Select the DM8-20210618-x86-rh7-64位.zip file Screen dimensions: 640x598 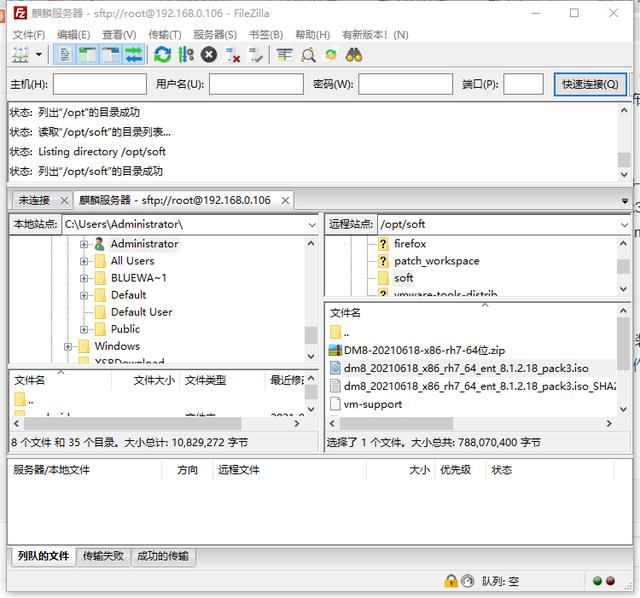425,350
